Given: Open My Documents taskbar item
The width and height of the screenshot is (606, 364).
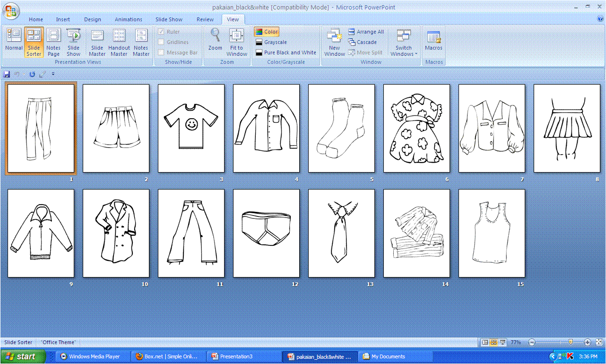Looking at the screenshot, I should point(396,356).
